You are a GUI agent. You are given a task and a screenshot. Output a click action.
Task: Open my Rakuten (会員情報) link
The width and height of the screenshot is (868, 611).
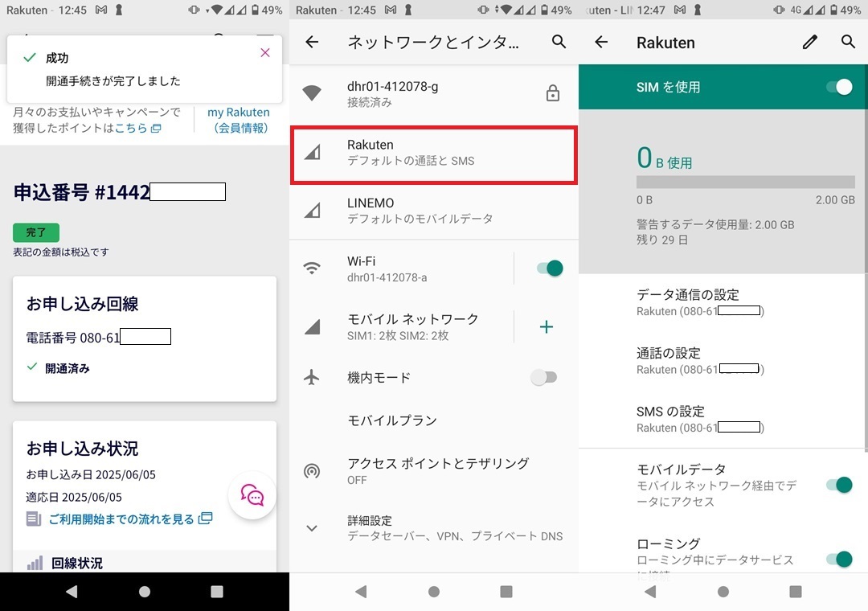pyautogui.click(x=239, y=121)
